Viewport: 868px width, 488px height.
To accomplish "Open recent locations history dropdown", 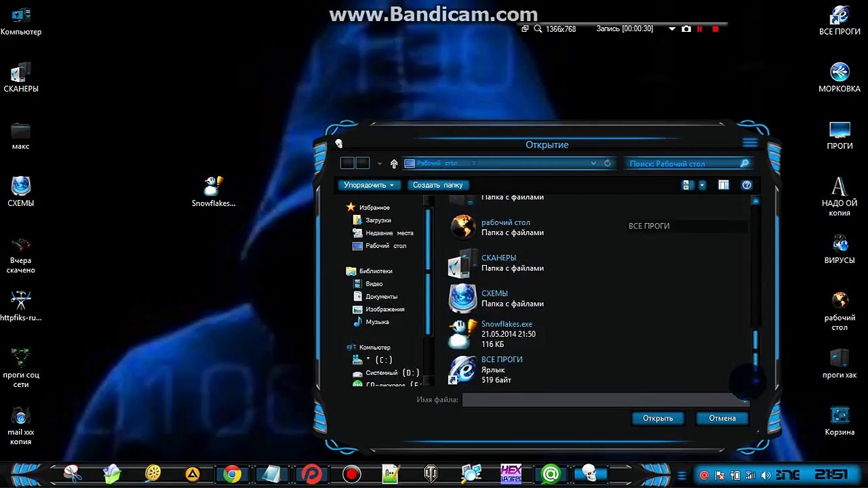I will [x=379, y=163].
